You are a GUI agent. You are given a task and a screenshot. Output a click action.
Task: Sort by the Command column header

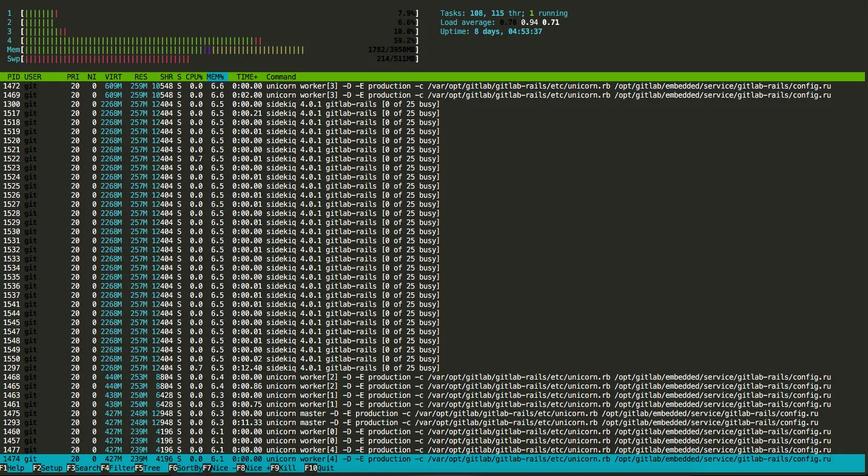point(281,77)
